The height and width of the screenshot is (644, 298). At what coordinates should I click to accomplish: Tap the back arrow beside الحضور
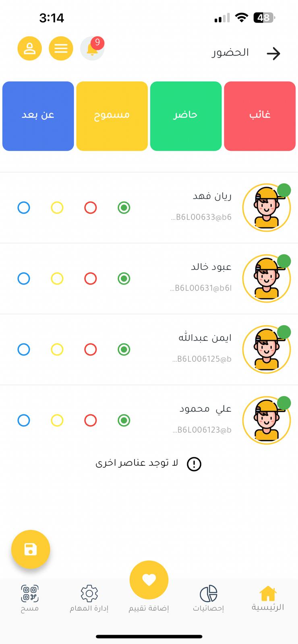click(x=273, y=53)
